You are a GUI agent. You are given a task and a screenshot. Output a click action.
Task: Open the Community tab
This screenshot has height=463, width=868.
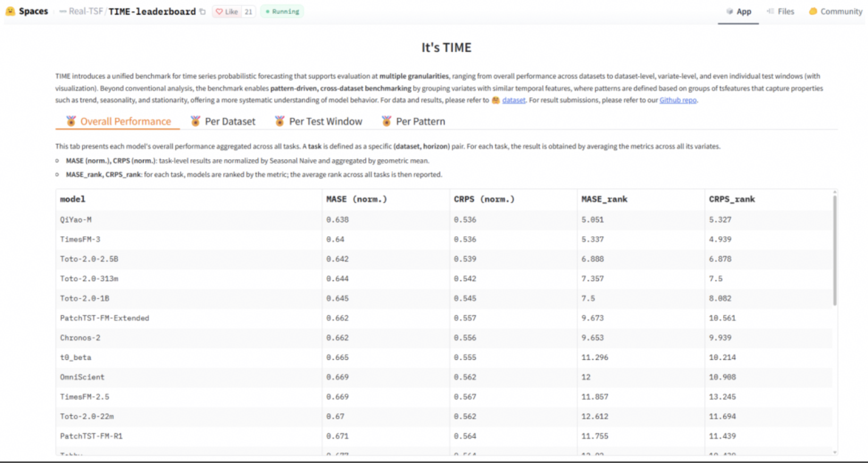836,11
